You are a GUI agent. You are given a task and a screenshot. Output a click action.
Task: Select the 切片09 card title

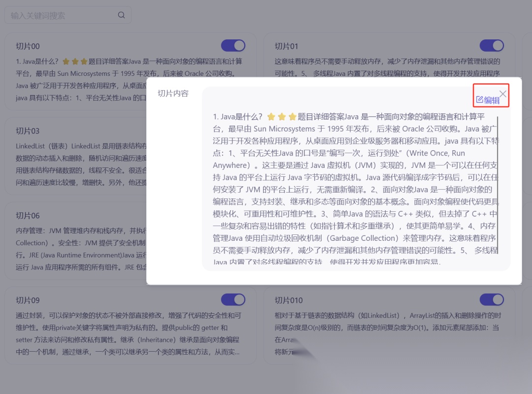(x=28, y=300)
